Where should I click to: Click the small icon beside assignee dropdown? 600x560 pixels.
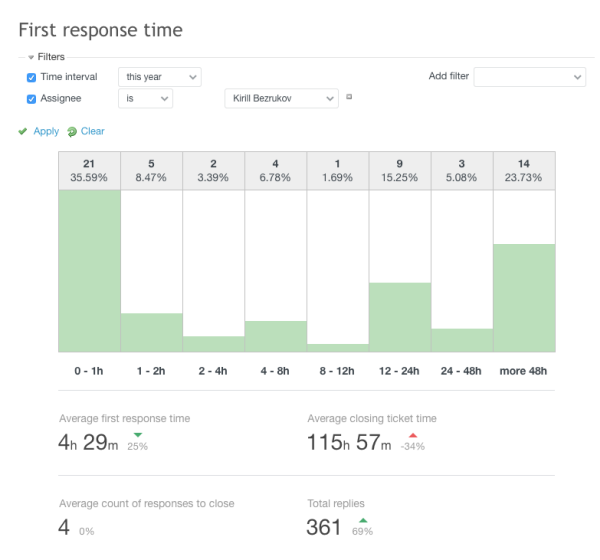pos(349,97)
